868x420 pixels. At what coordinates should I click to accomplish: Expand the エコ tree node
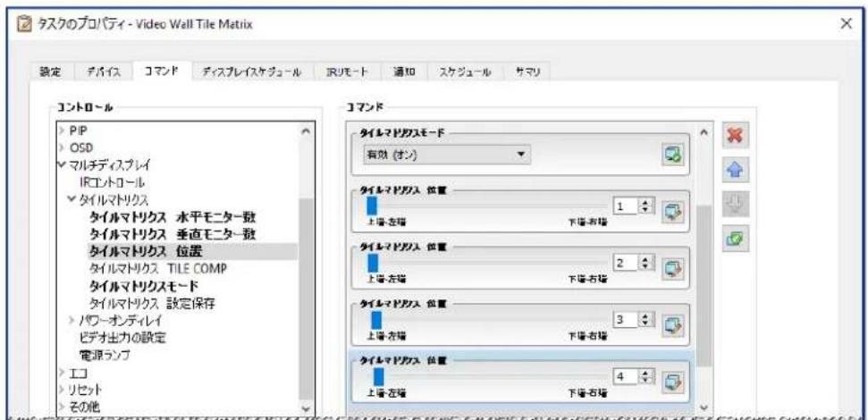pos(62,372)
